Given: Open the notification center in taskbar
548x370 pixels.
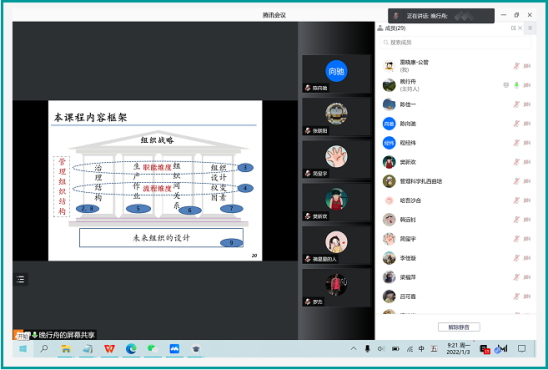Looking at the screenshot, I should click(x=522, y=349).
